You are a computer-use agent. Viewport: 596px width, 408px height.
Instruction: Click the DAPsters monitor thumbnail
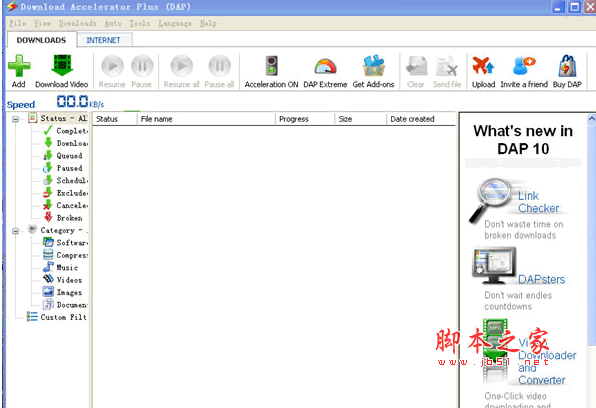pyautogui.click(x=494, y=266)
